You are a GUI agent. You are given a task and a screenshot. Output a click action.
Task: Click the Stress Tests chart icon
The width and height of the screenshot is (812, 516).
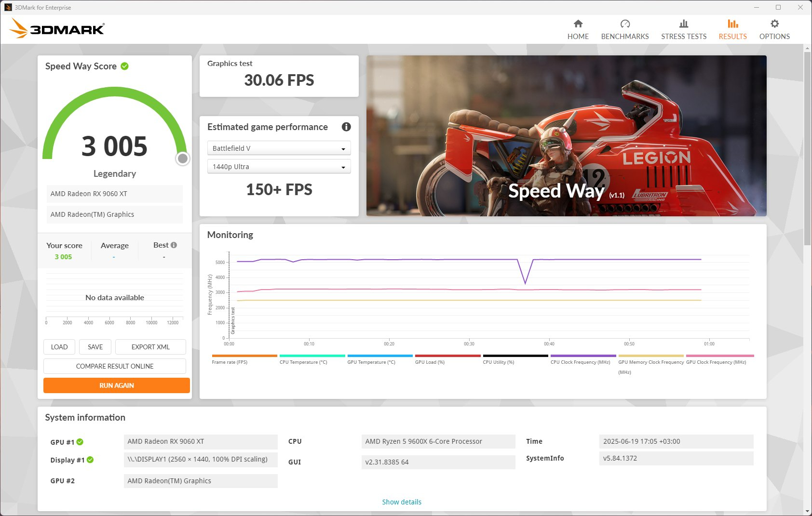point(684,24)
